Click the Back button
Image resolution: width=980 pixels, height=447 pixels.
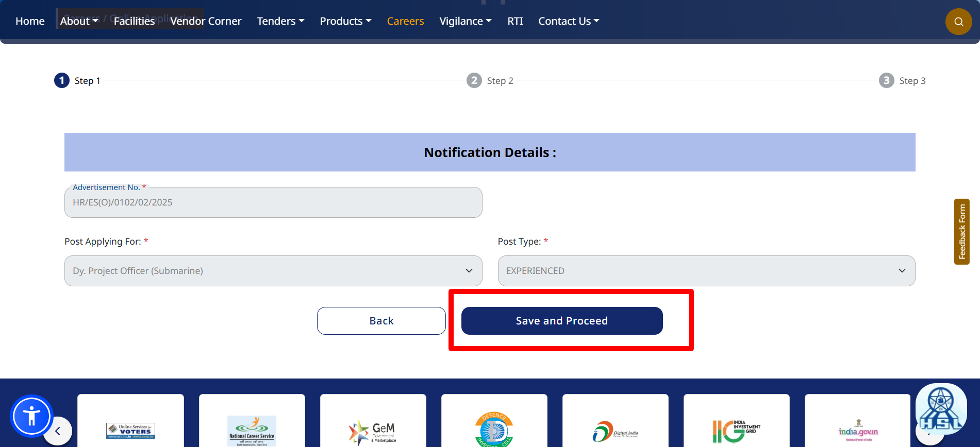click(381, 321)
